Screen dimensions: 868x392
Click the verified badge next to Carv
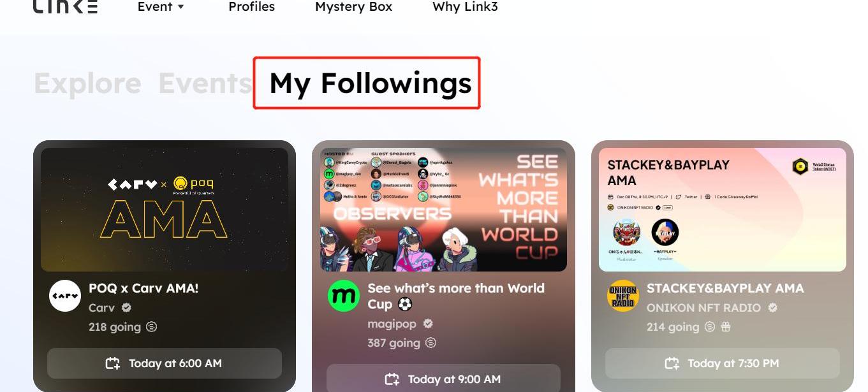pyautogui.click(x=126, y=308)
